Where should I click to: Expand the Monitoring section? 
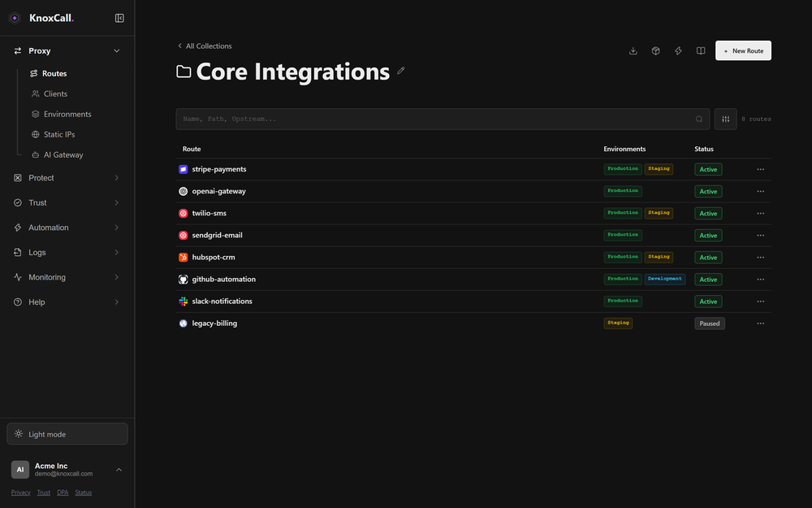coord(67,277)
